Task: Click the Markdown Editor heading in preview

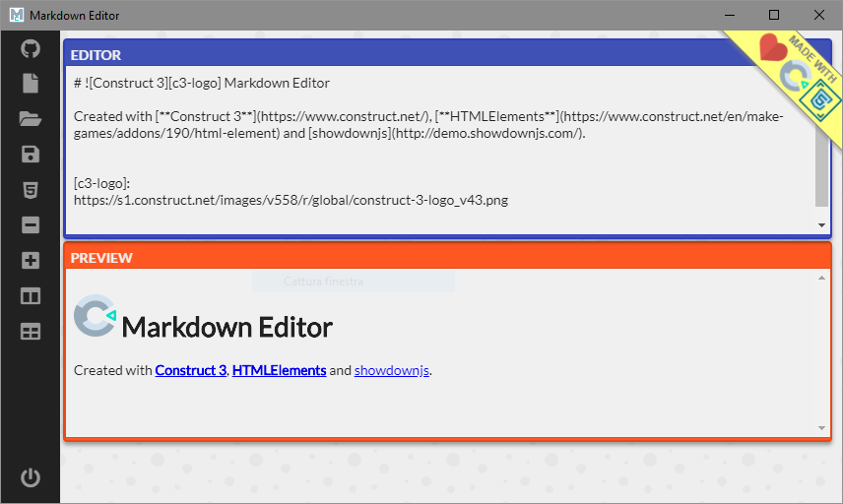Action: (x=227, y=327)
